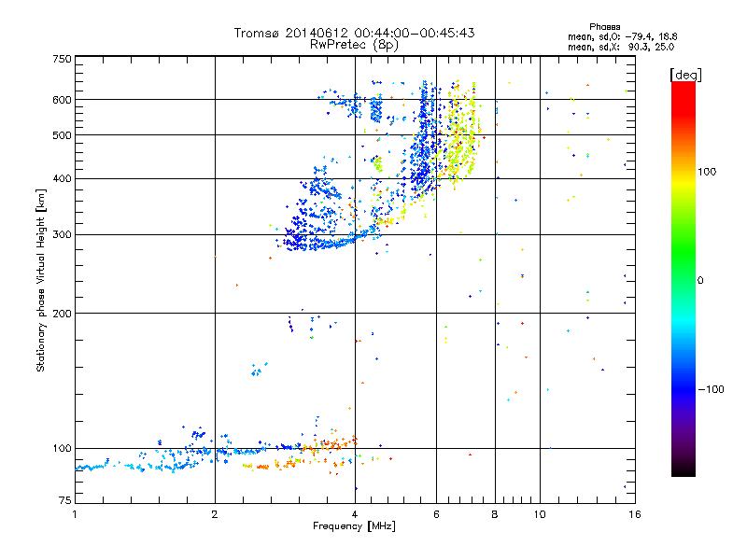Click the x-axis tick label '6'
The image size is (747, 560).
436,514
